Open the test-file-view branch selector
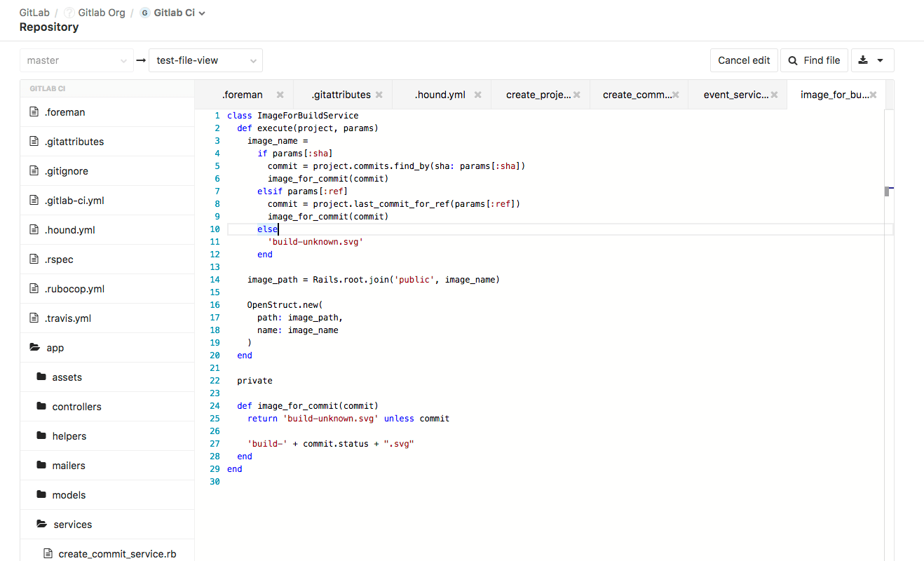924x561 pixels. 205,60
